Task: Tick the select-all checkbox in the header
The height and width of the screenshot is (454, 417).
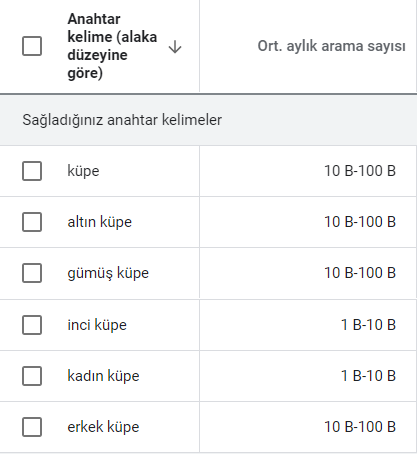Action: (32, 46)
